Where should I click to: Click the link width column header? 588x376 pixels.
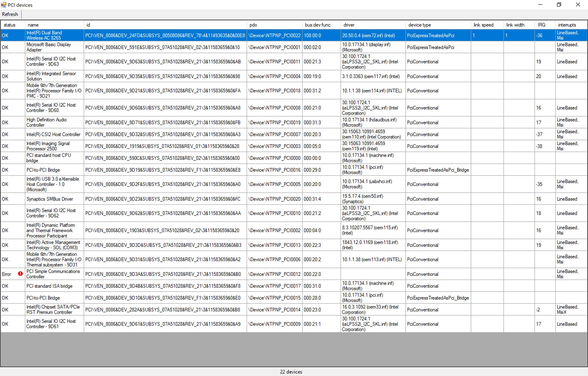tap(519, 25)
